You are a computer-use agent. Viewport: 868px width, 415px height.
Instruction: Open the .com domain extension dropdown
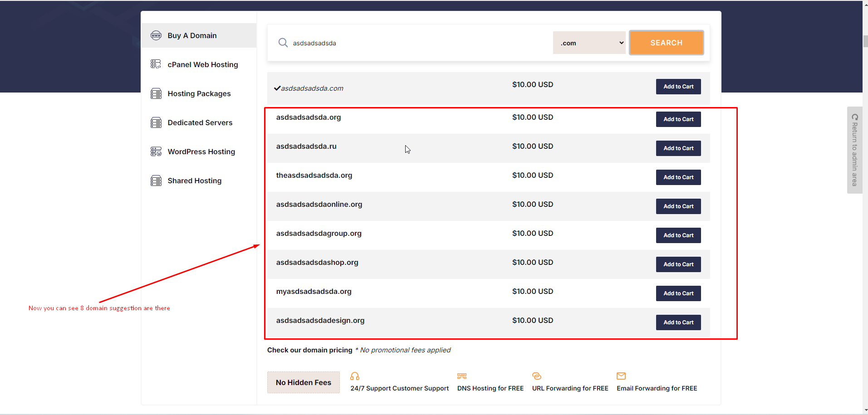click(589, 43)
